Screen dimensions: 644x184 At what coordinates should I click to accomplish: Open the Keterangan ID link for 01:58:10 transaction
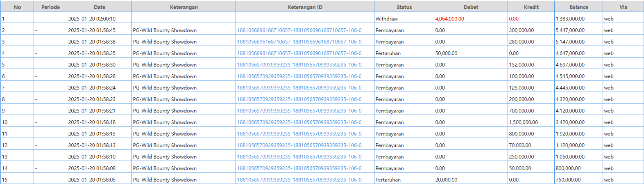[x=299, y=157]
